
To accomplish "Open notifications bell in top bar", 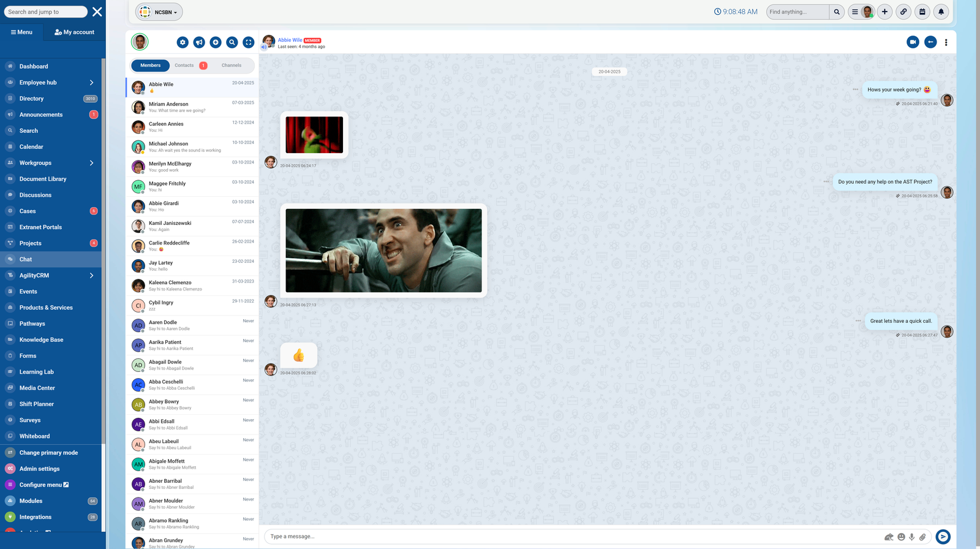I will coord(941,12).
